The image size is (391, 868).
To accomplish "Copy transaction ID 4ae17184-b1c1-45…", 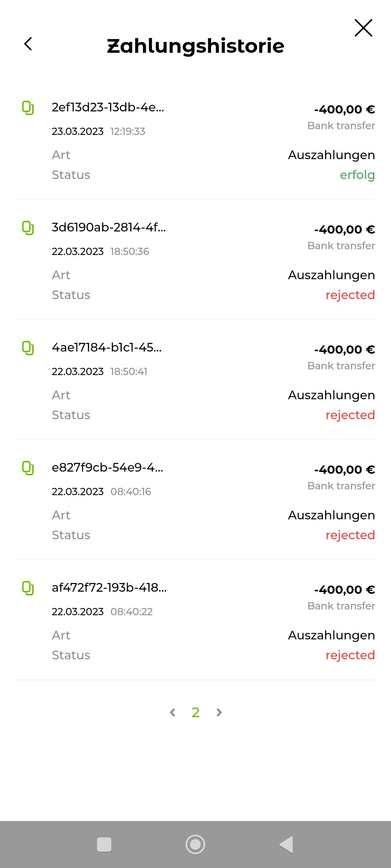I will (x=28, y=348).
